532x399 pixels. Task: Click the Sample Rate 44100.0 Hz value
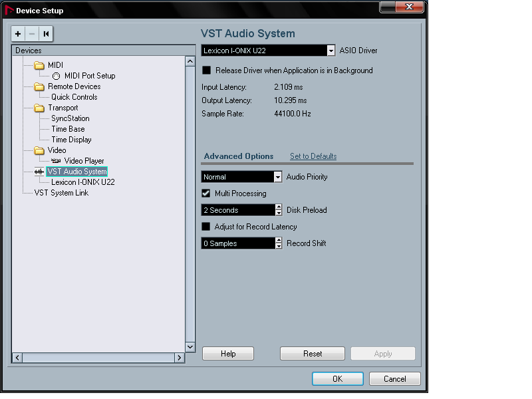(293, 114)
